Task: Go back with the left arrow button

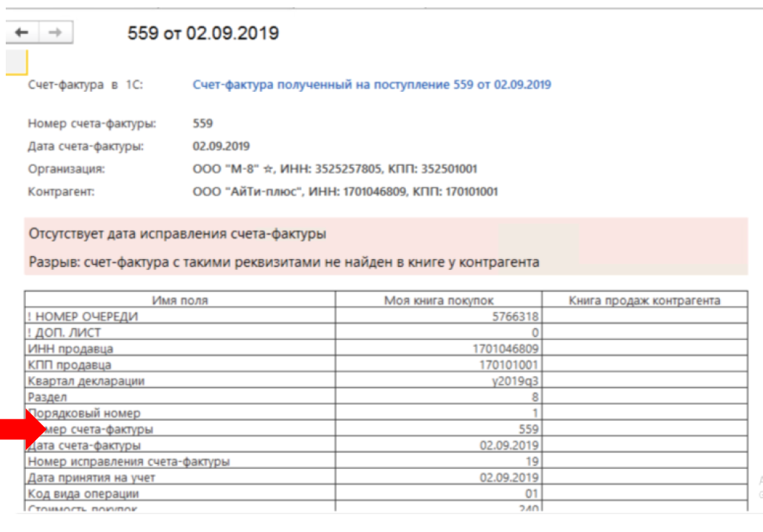Action: pos(22,32)
